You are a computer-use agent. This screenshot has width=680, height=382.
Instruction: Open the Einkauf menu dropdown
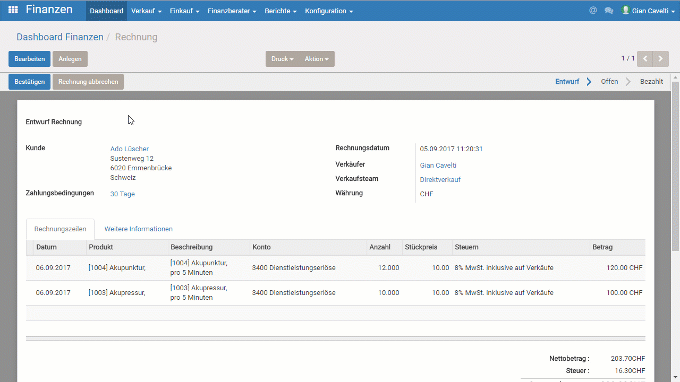(x=184, y=11)
